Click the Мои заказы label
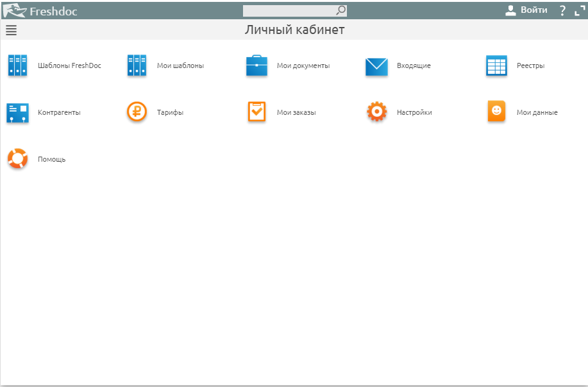Image resolution: width=588 pixels, height=387 pixels. 296,112
